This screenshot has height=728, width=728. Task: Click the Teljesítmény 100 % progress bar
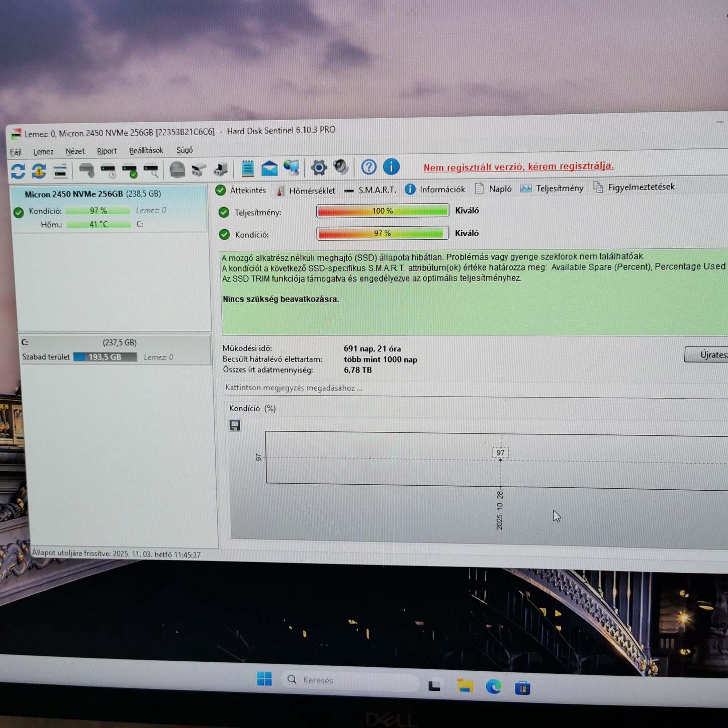[x=383, y=211]
